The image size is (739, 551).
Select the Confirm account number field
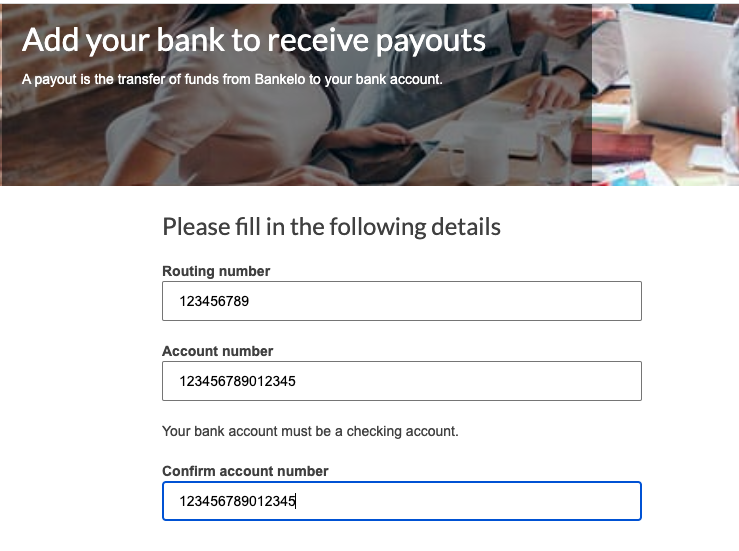pos(402,501)
